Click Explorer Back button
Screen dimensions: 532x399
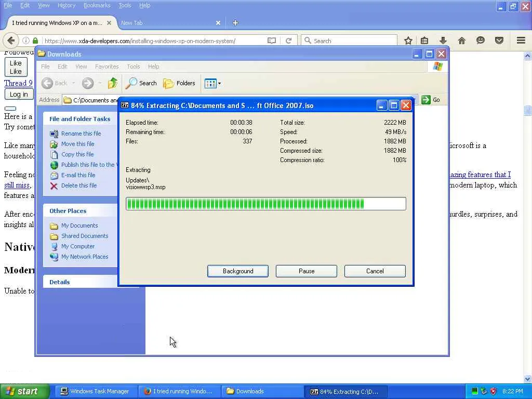click(x=54, y=83)
